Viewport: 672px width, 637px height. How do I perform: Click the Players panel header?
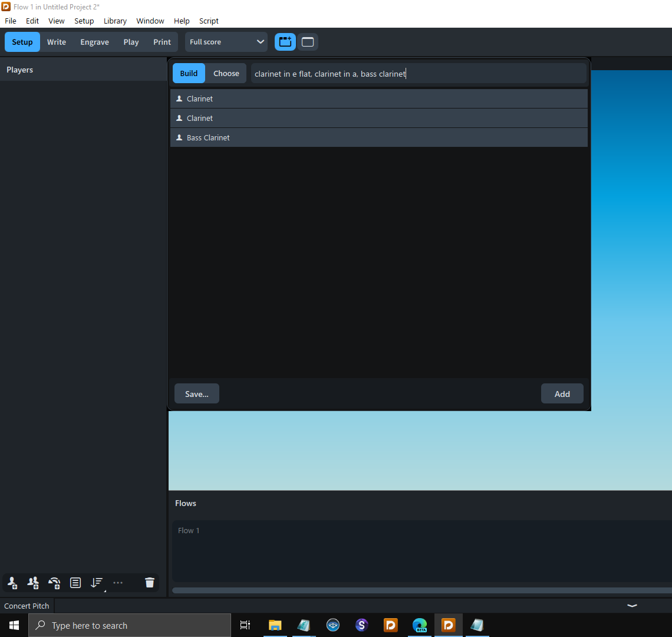pyautogui.click(x=84, y=70)
